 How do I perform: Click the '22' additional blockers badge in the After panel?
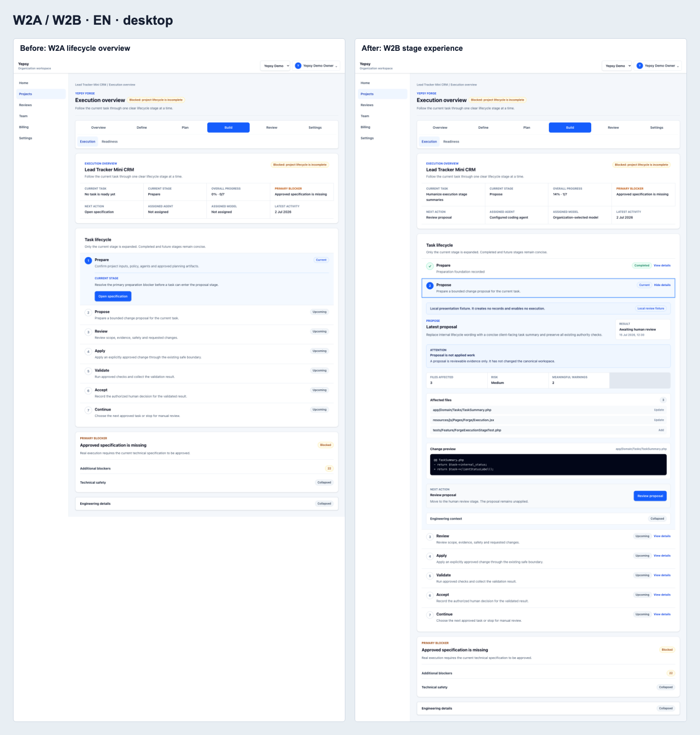click(671, 673)
